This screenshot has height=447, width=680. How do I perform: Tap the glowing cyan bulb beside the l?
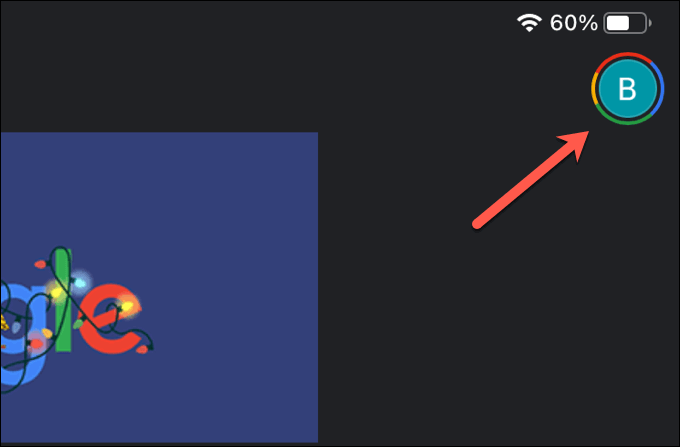click(x=80, y=283)
